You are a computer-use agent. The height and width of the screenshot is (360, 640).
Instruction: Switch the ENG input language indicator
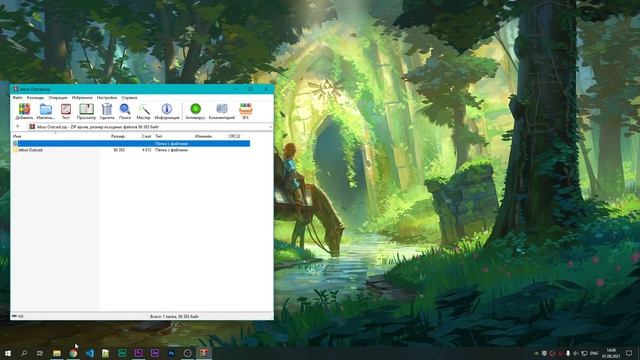(594, 353)
